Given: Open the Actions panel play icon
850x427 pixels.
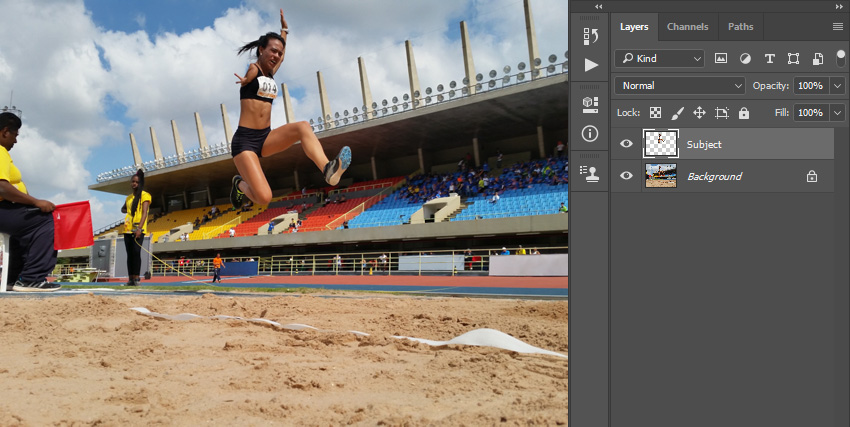Looking at the screenshot, I should 590,65.
